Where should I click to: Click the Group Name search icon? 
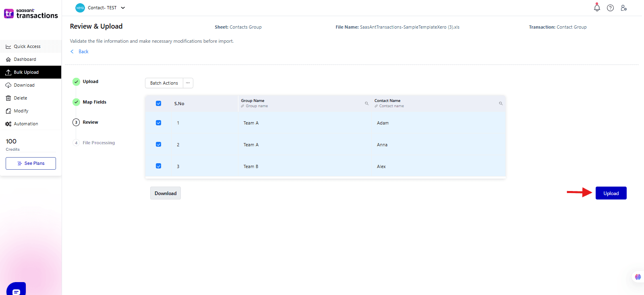tap(367, 104)
